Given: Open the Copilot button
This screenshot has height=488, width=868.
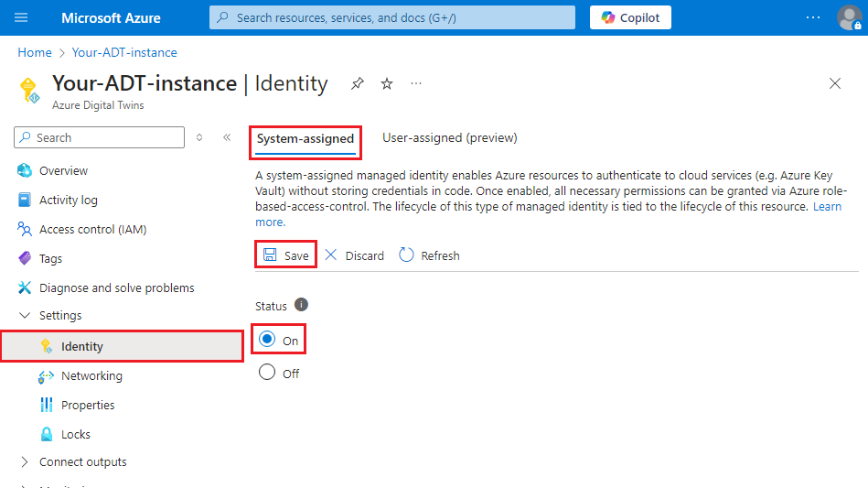Looking at the screenshot, I should pos(630,17).
